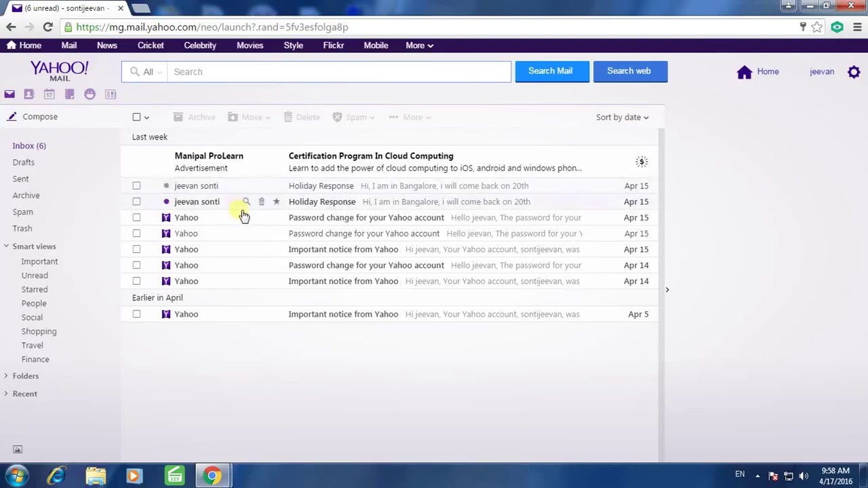The image size is (868, 488).
Task: Expand the Folders section
Action: [x=25, y=375]
